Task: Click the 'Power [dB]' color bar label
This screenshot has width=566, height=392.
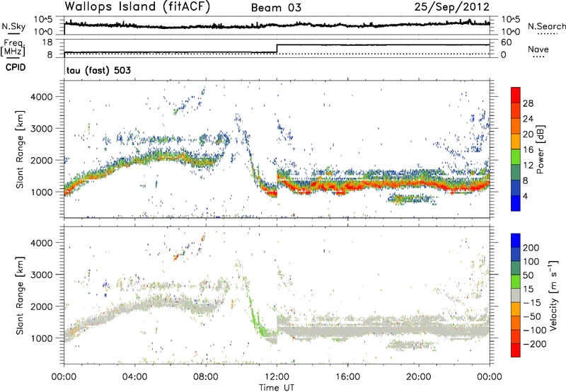Action: pos(540,149)
